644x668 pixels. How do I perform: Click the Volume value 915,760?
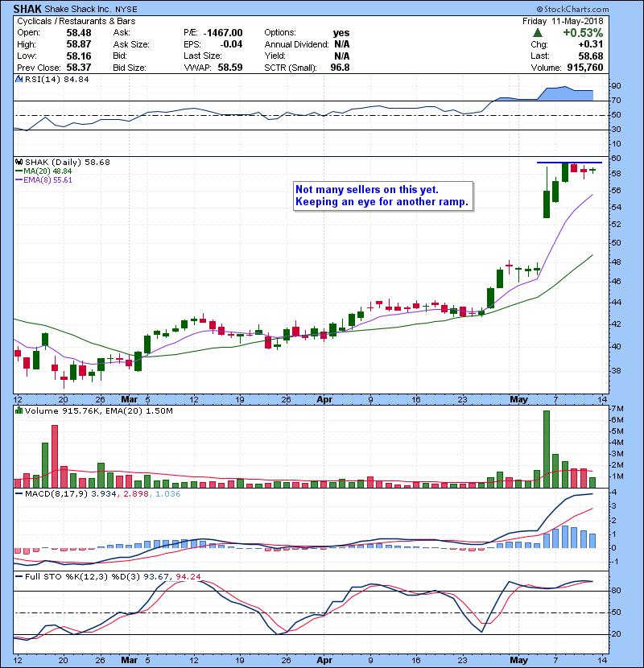click(585, 68)
